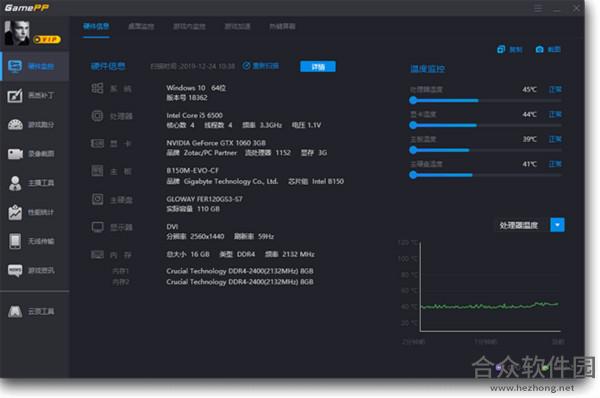
Task: Click the Windows system row icon
Action: pos(97,88)
